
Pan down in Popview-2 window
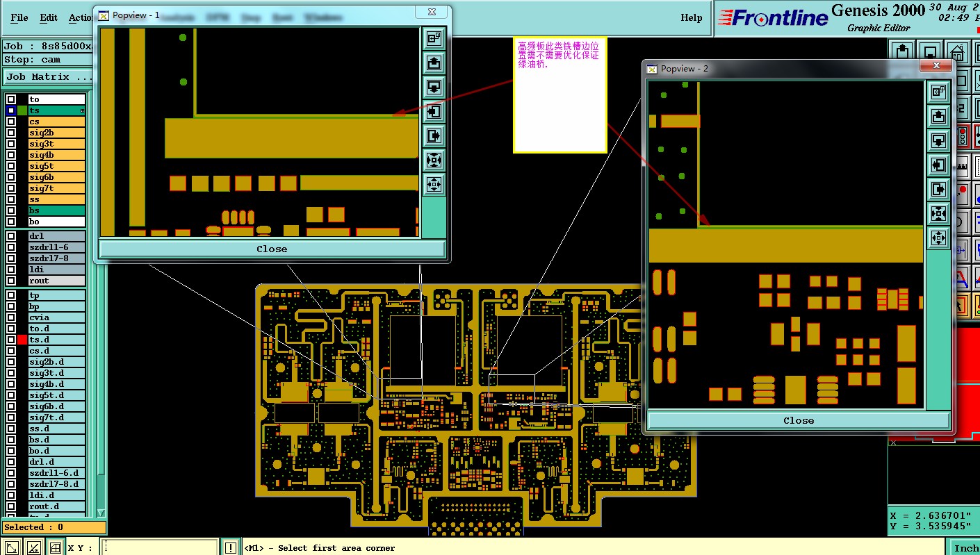click(938, 140)
